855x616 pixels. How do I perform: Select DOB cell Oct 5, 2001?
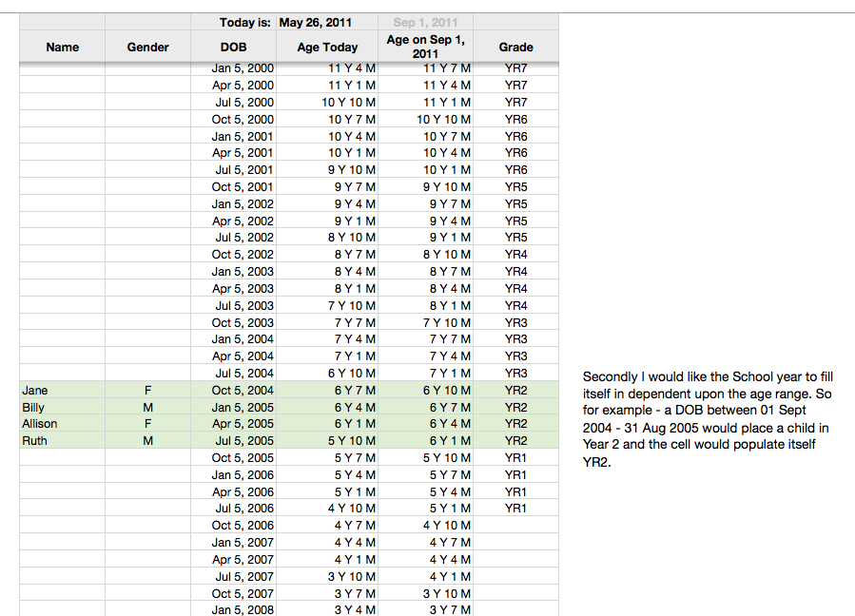click(233, 187)
